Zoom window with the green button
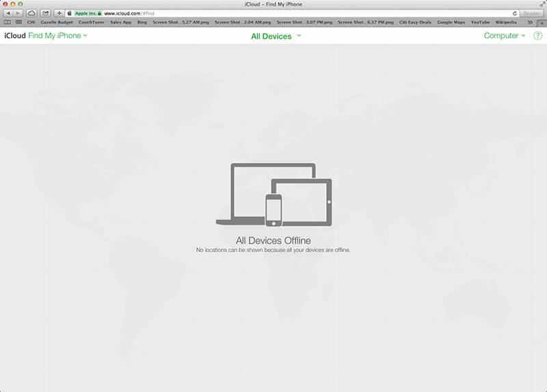Screen dimensions: 547x392 (21, 4)
